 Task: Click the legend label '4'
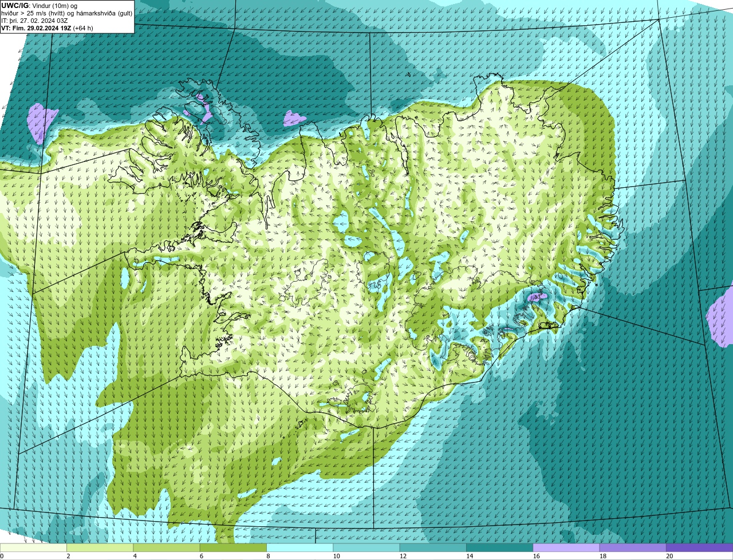point(135,556)
